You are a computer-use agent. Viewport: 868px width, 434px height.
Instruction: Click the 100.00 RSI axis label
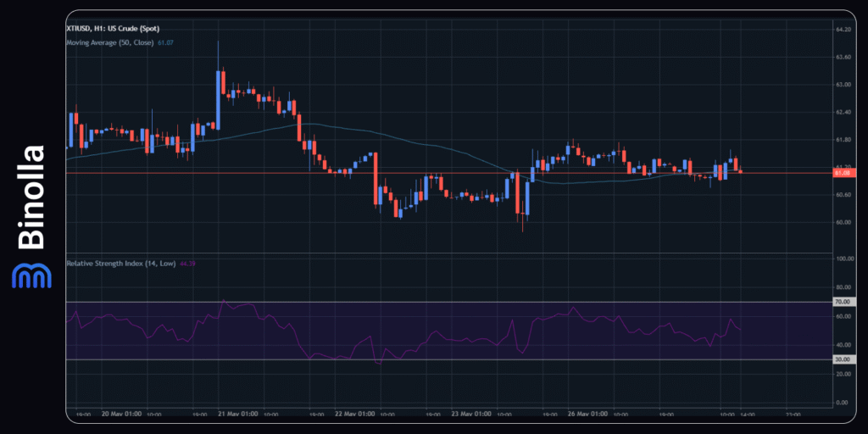point(843,259)
